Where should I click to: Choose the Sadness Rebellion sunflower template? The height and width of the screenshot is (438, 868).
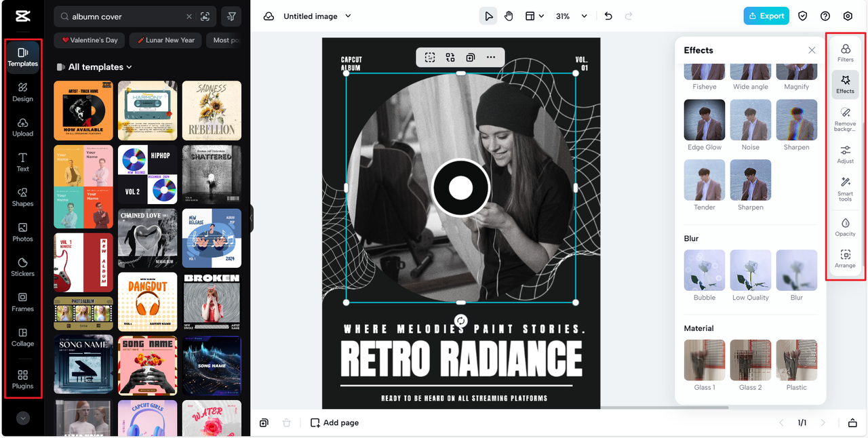pos(212,111)
